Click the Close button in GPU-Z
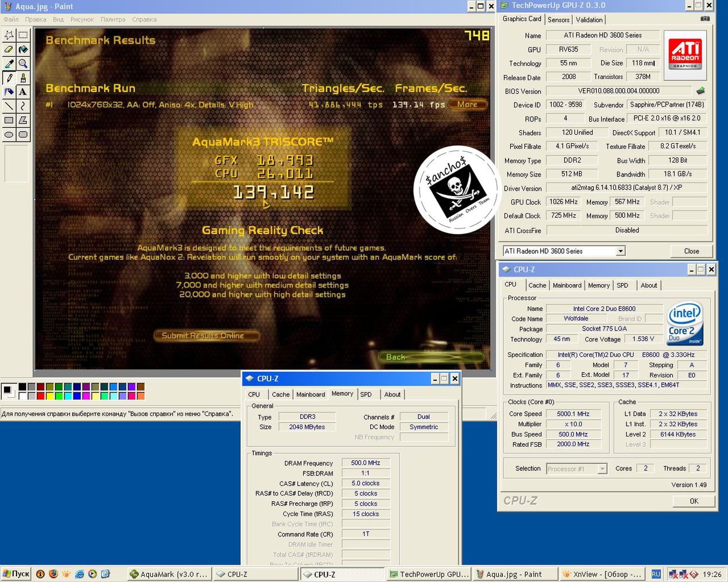Viewport: 728px width, 582px height. pos(691,251)
